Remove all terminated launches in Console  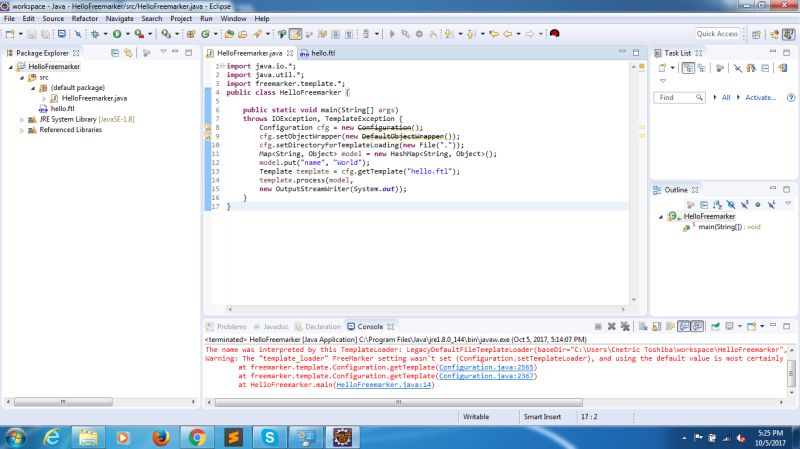(x=625, y=327)
